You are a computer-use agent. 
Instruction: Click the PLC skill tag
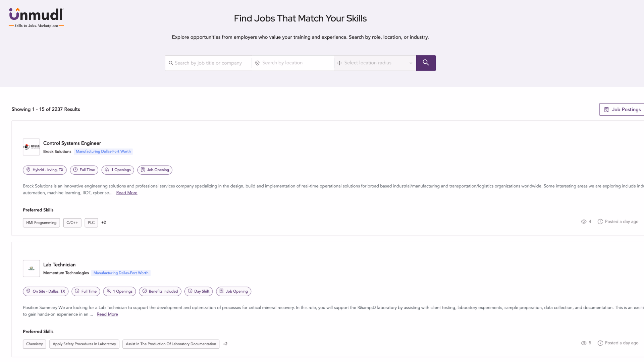point(91,223)
